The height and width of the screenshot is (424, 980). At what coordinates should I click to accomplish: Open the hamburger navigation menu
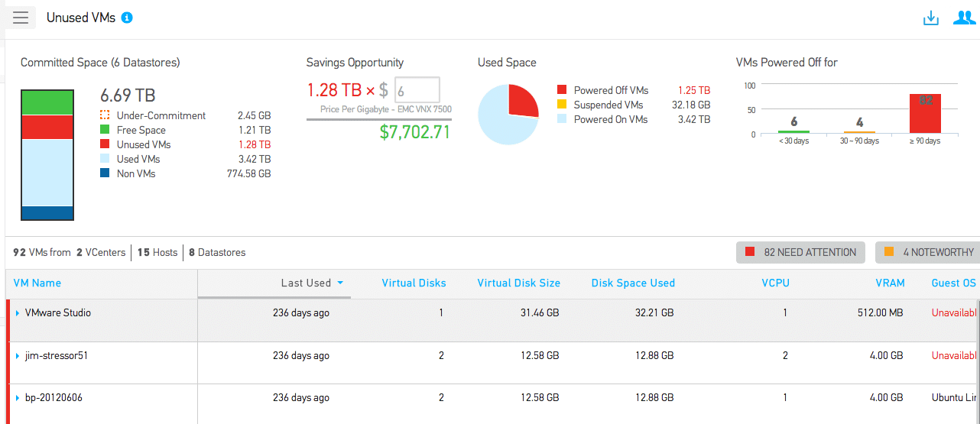21,18
